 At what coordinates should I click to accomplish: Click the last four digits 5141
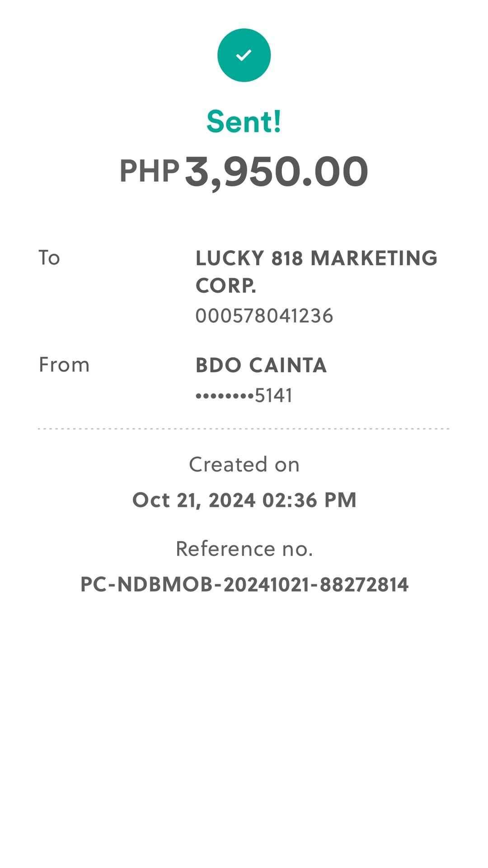tap(274, 396)
